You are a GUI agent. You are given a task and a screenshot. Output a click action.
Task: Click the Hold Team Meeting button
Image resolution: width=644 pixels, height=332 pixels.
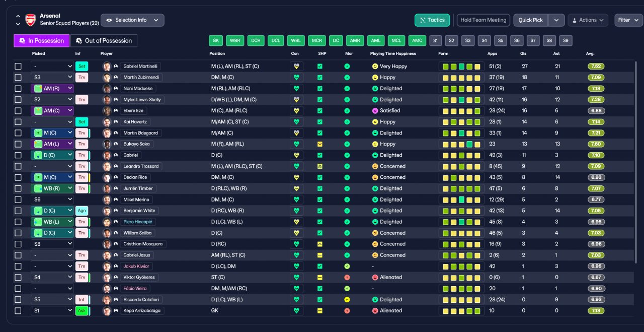point(483,20)
